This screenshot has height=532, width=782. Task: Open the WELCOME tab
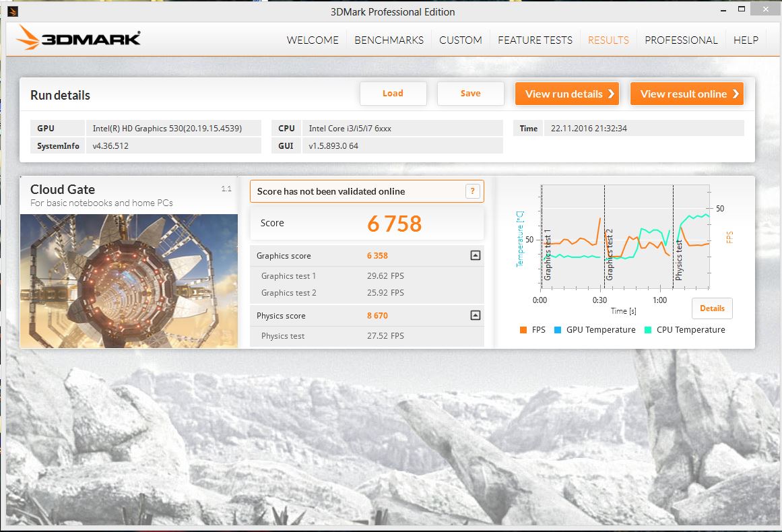tap(313, 40)
